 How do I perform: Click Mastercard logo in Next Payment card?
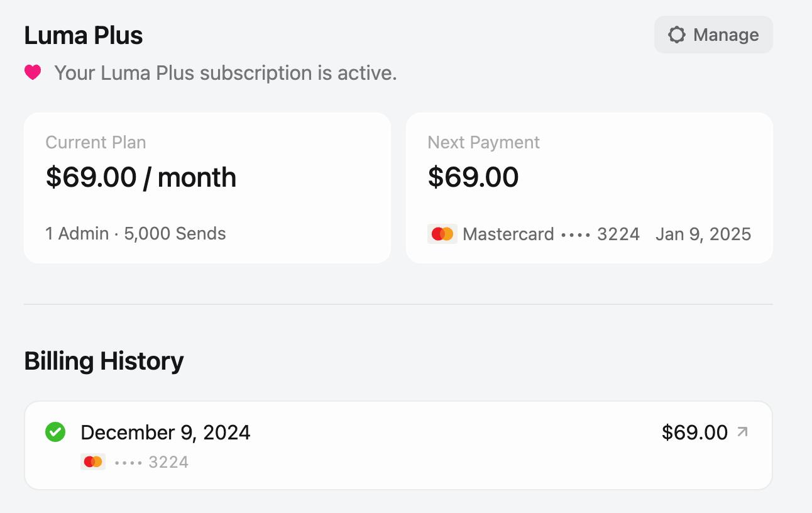[x=442, y=234]
